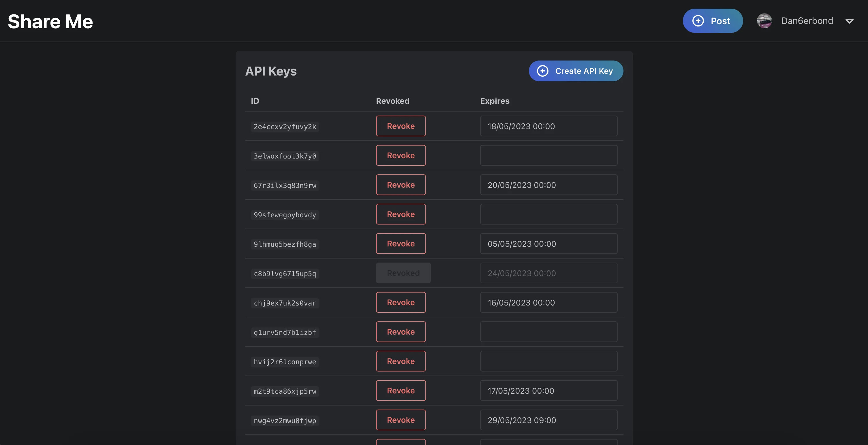Click the Create API Key button
This screenshot has height=445, width=868.
tap(576, 71)
